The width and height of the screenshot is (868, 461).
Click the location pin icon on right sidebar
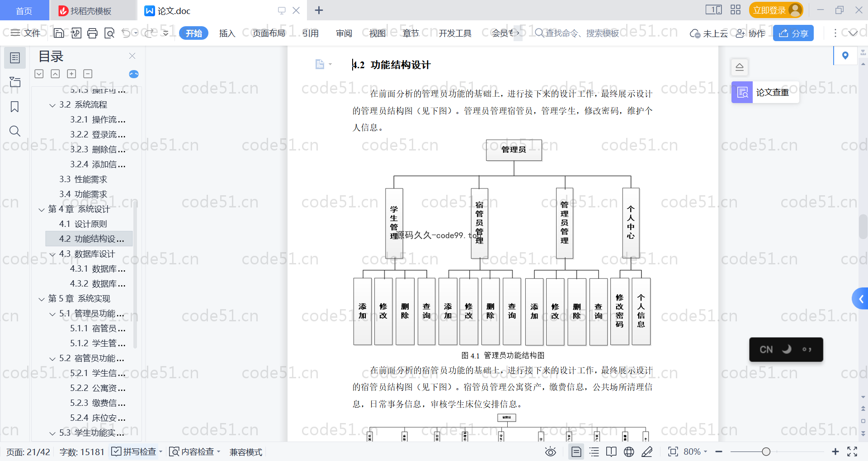(x=845, y=56)
